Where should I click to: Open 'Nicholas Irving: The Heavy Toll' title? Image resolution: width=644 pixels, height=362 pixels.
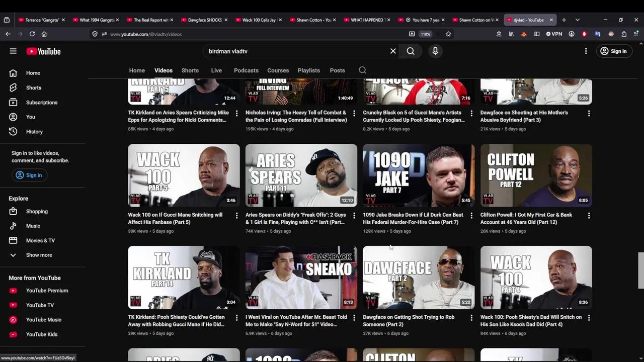[x=296, y=116]
